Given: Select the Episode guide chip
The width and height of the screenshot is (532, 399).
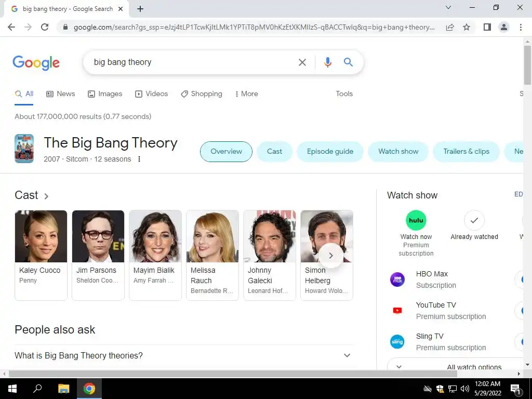Looking at the screenshot, I should coord(330,152).
